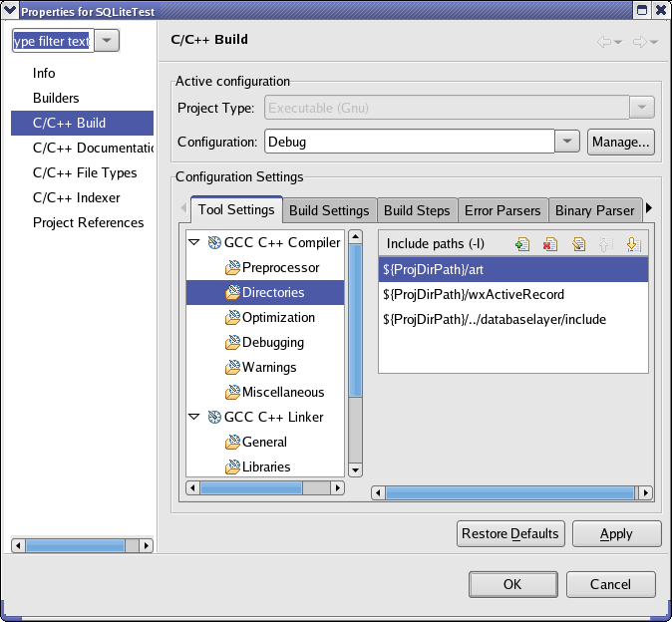Click the forward navigation arrow icon
The image size is (672, 622).
point(640,42)
